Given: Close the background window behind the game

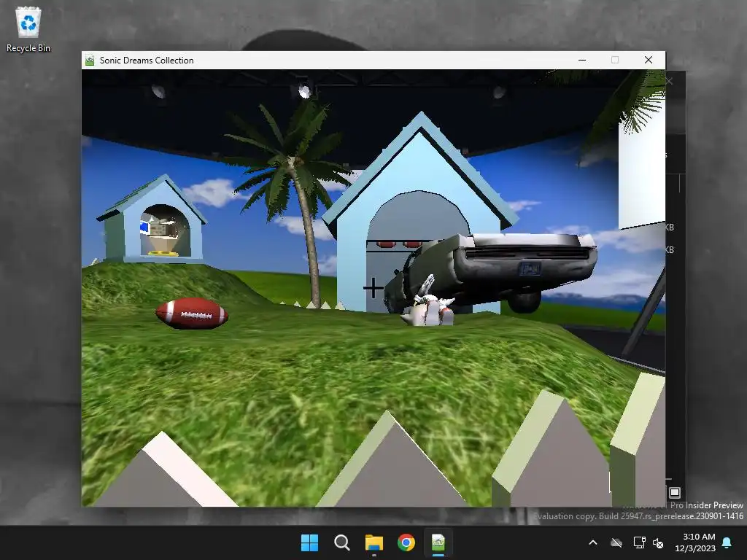Looking at the screenshot, I should click(670, 82).
